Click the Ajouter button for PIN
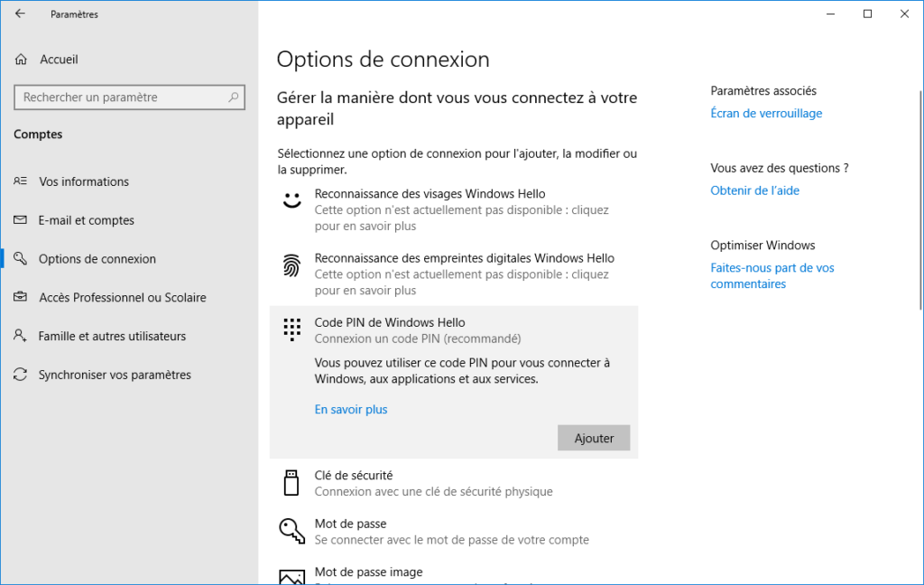The width and height of the screenshot is (924, 585). [594, 438]
